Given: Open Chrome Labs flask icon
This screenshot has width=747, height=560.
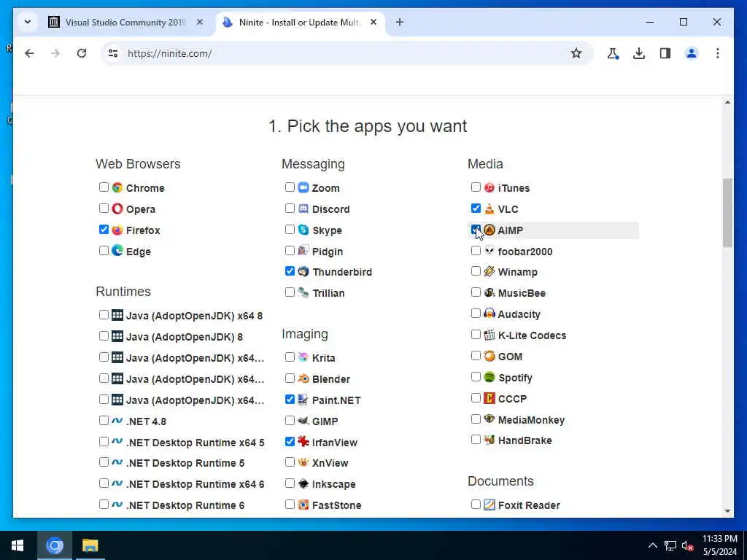Looking at the screenshot, I should pyautogui.click(x=613, y=53).
